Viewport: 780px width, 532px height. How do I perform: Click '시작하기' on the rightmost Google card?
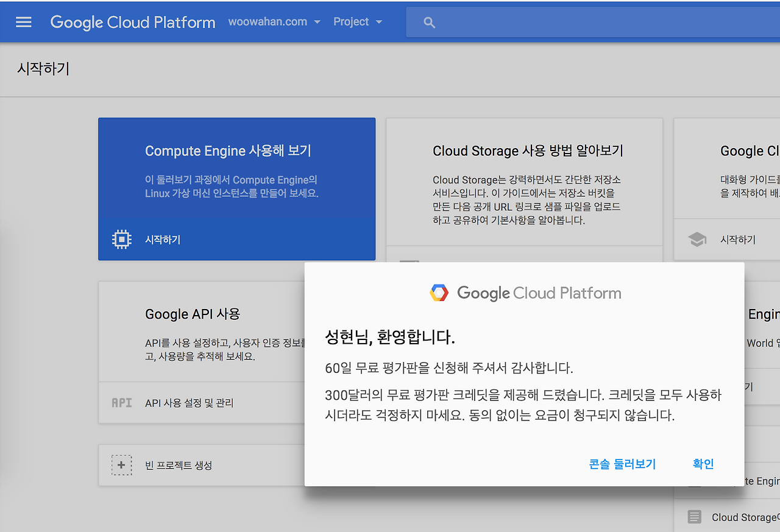tap(738, 239)
